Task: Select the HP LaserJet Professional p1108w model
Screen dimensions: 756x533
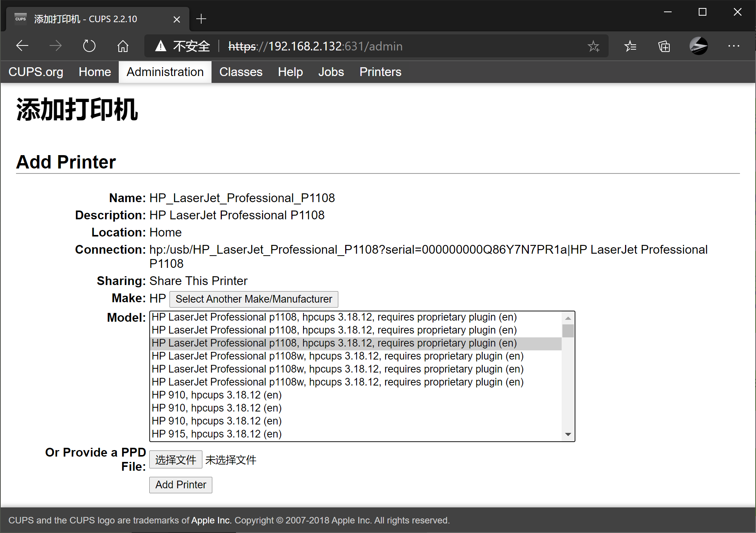Action: pyautogui.click(x=338, y=356)
